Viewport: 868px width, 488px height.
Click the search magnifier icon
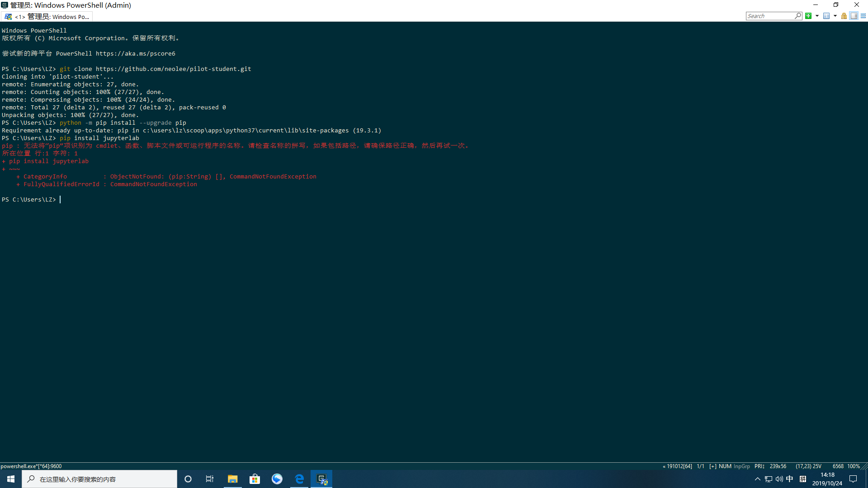click(798, 16)
